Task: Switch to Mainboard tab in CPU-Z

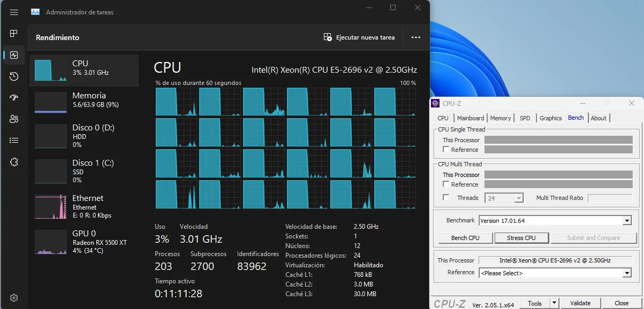Action: [471, 118]
